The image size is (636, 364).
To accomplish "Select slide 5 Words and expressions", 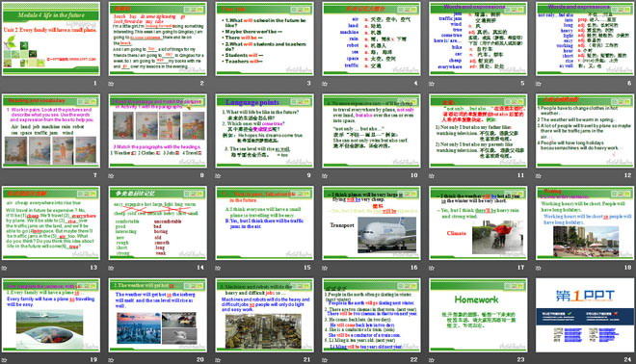I will tap(478, 39).
